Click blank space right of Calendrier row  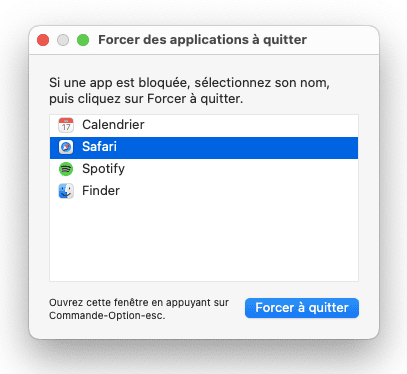point(251,125)
